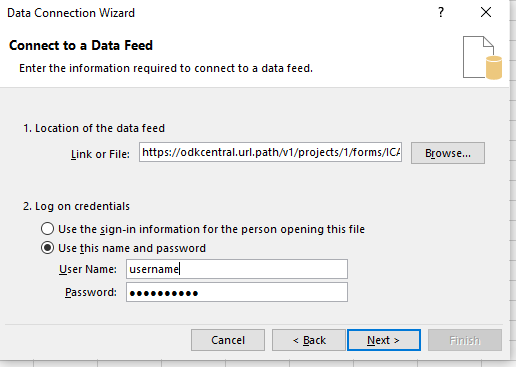Click into the User Name text box
The height and width of the screenshot is (367, 516).
(x=237, y=269)
